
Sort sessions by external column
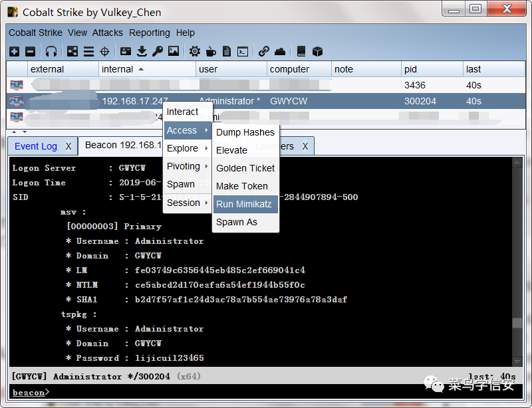click(x=63, y=69)
